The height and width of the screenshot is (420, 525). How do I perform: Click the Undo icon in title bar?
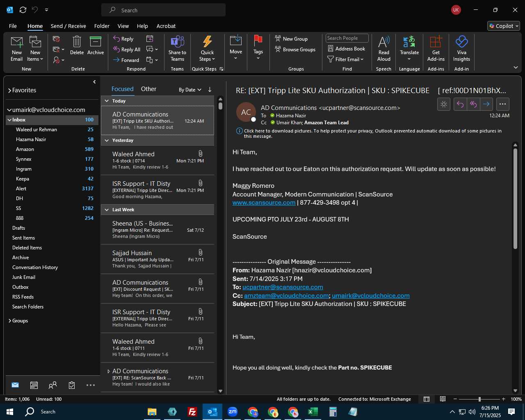[x=35, y=10]
